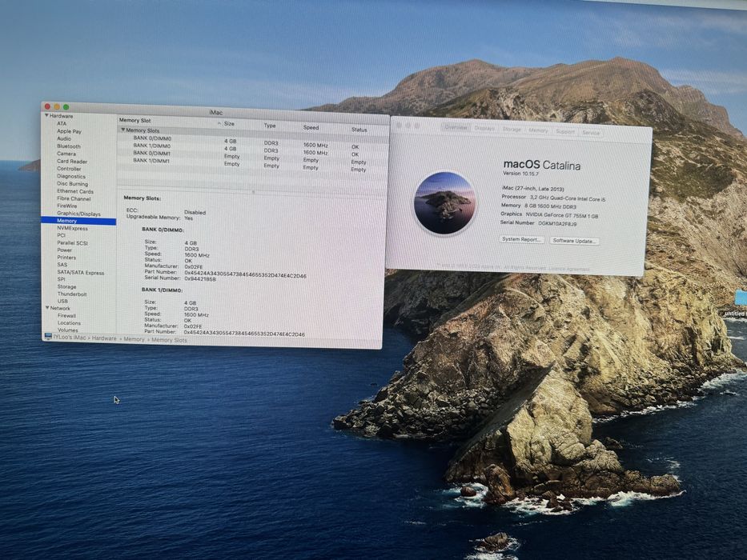Screen dimensions: 747x560
Task: Select Camera in the sidebar
Action: coord(66,154)
